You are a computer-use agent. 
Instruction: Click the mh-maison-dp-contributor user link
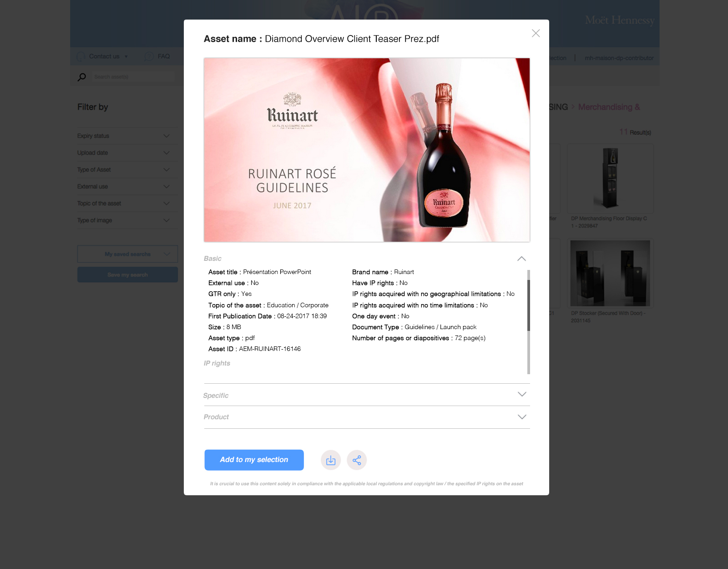tap(619, 58)
